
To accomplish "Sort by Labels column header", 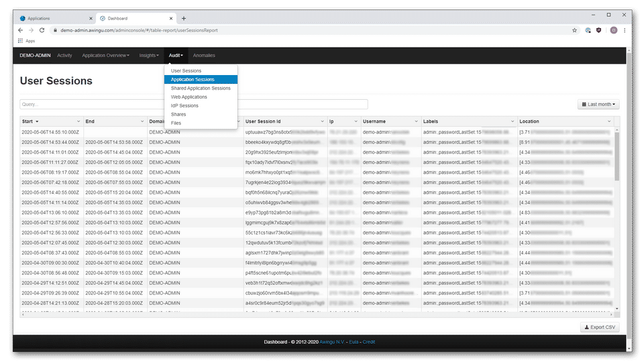I will (431, 121).
